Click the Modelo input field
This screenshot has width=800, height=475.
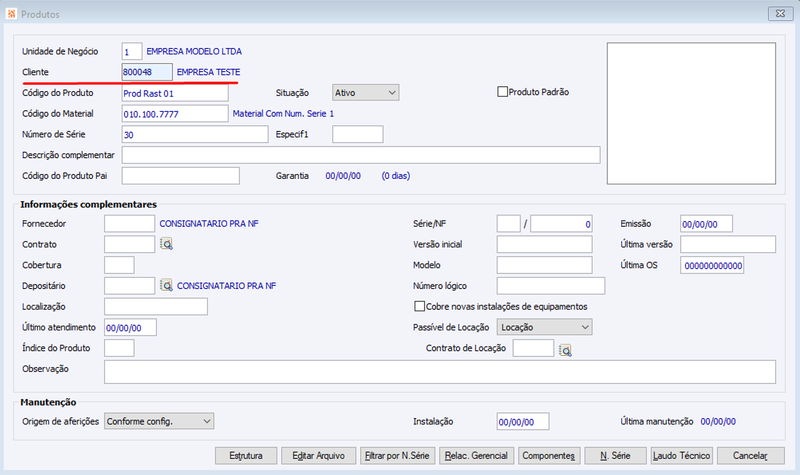544,265
